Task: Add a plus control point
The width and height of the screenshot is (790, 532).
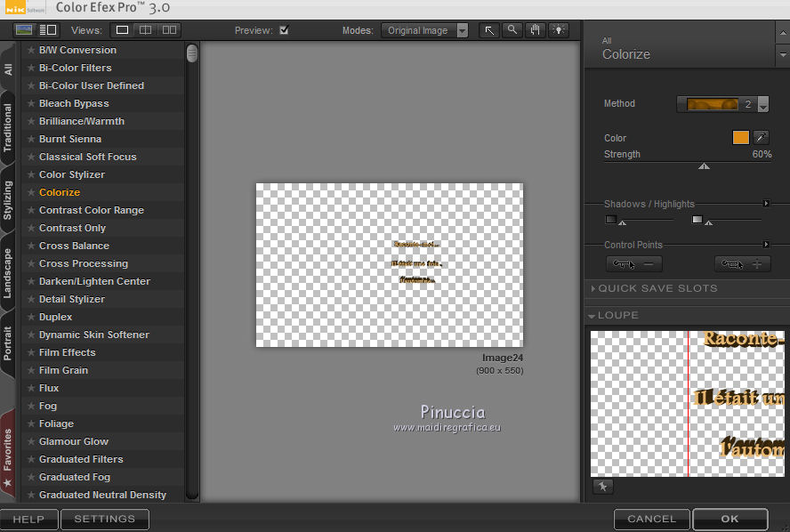Action: [743, 264]
